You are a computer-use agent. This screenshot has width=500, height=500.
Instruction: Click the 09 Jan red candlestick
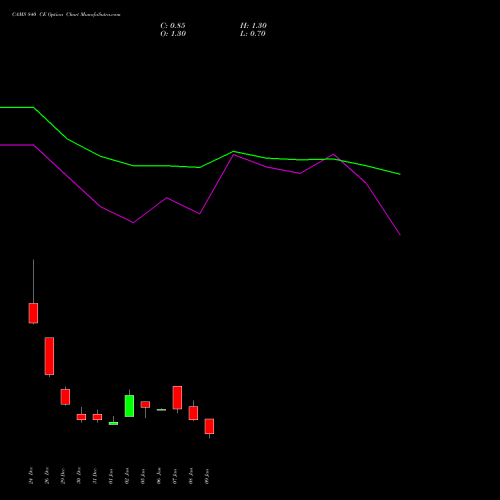click(209, 426)
